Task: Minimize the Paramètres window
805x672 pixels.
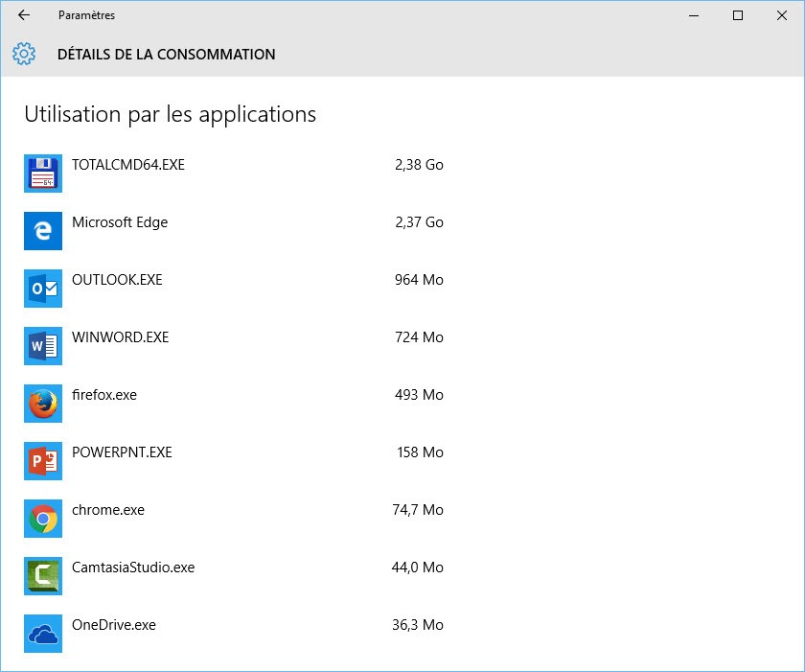Action: pos(693,15)
